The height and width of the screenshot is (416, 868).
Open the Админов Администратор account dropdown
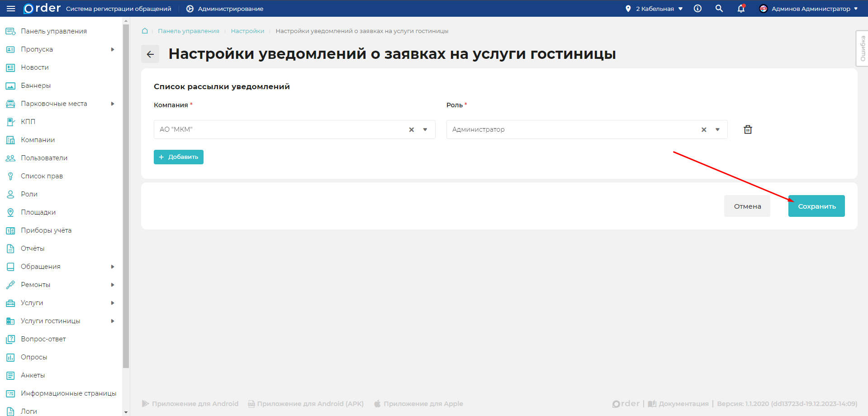click(x=812, y=8)
